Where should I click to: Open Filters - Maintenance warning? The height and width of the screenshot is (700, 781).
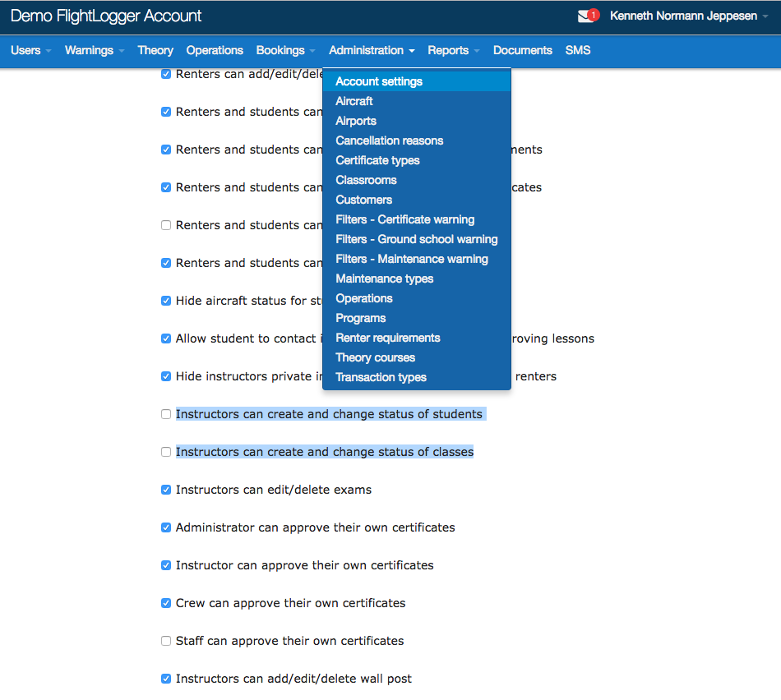tap(417, 259)
